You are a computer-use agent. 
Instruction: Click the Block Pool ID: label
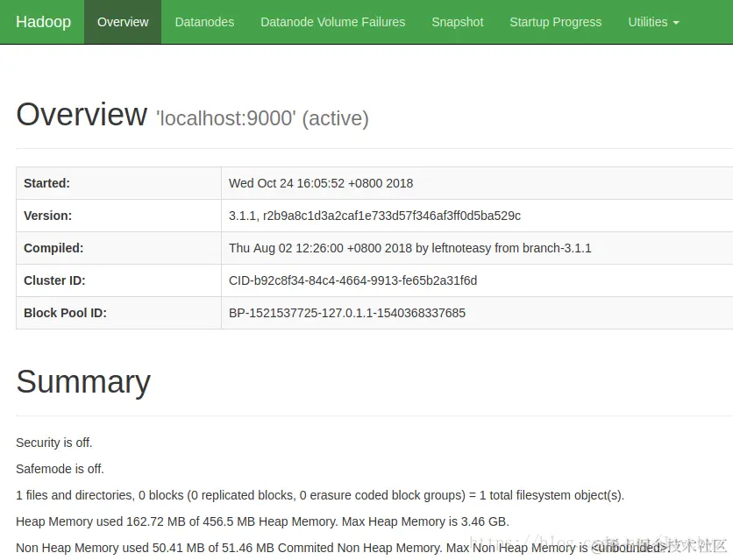tap(65, 313)
